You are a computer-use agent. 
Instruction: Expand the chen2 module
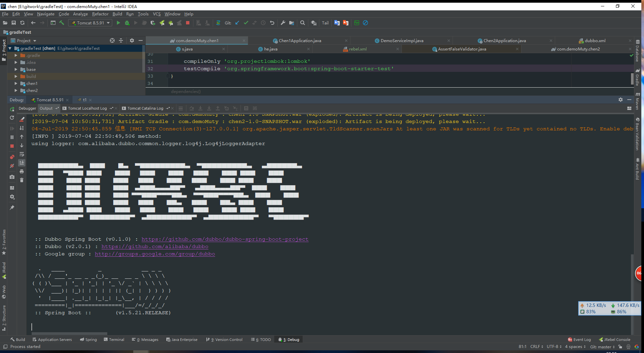point(16,91)
